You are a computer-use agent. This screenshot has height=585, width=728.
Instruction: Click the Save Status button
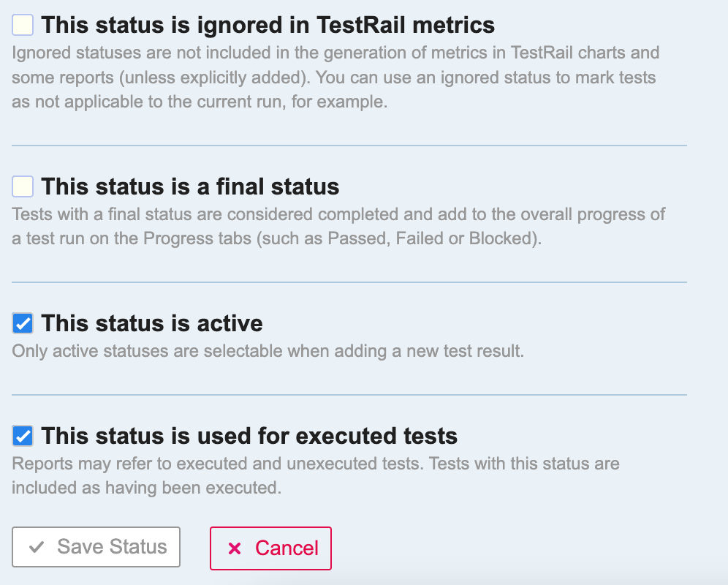pyautogui.click(x=96, y=547)
